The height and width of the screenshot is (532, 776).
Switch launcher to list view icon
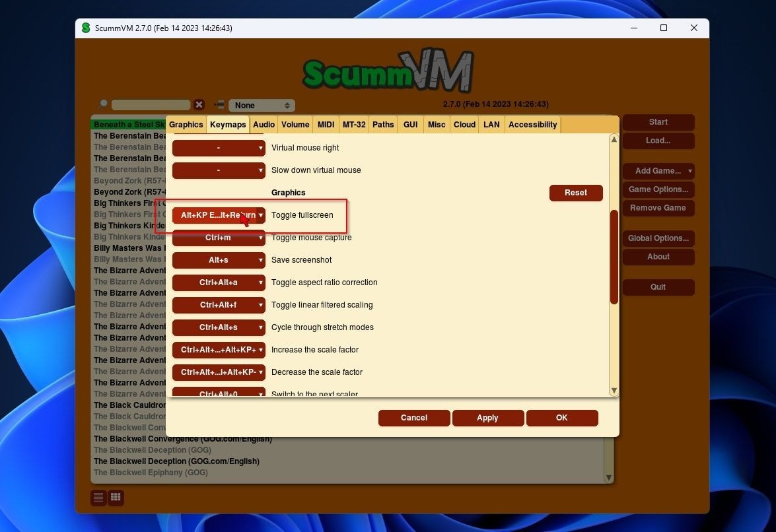[98, 498]
